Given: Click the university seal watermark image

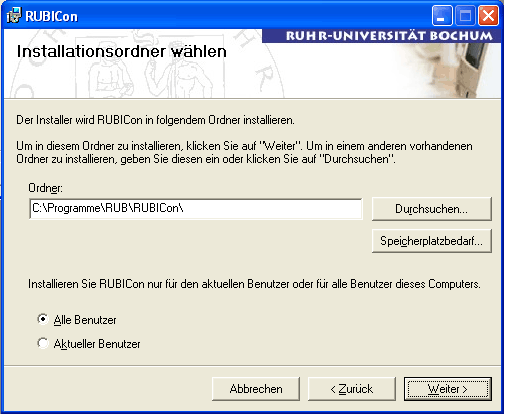Looking at the screenshot, I should pos(145,64).
